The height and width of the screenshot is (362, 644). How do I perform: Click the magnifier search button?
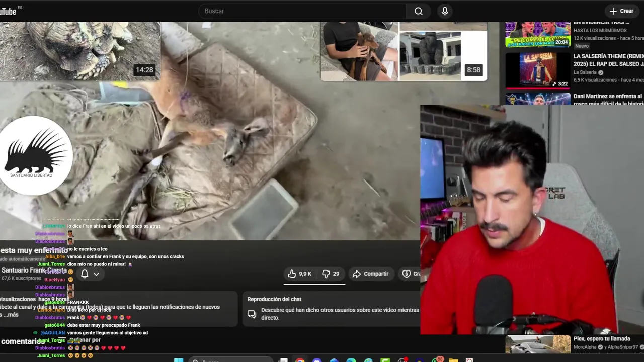pyautogui.click(x=418, y=11)
